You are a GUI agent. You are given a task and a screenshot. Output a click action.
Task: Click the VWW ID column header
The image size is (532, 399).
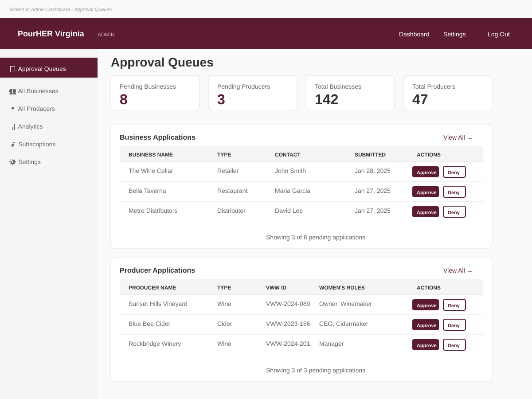pos(276,288)
